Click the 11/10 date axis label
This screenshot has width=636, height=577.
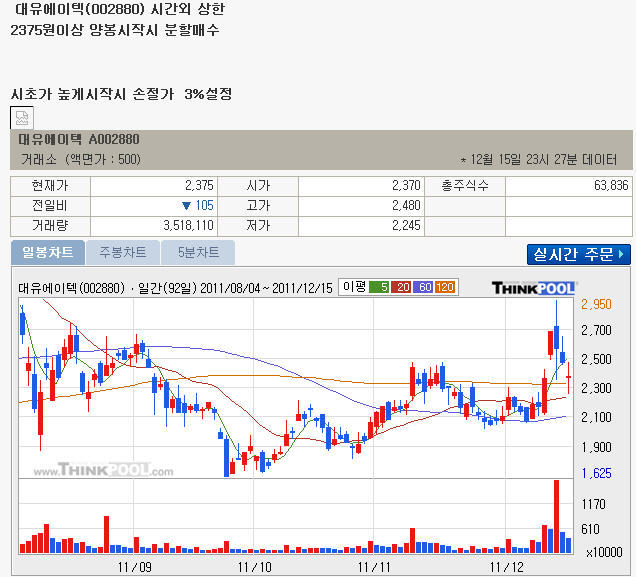[254, 567]
